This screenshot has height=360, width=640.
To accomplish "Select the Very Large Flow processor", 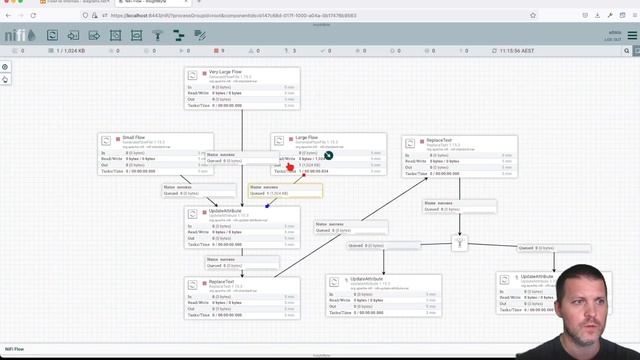I will (242, 89).
